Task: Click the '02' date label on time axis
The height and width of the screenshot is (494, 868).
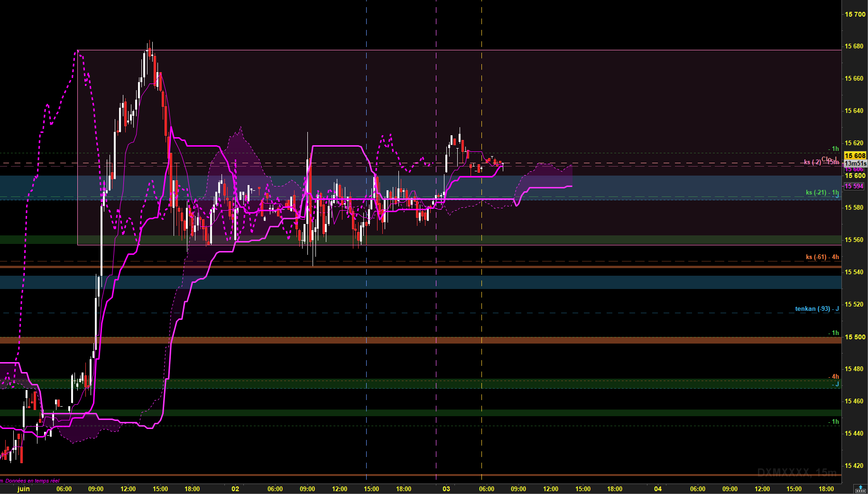Action: click(x=235, y=489)
